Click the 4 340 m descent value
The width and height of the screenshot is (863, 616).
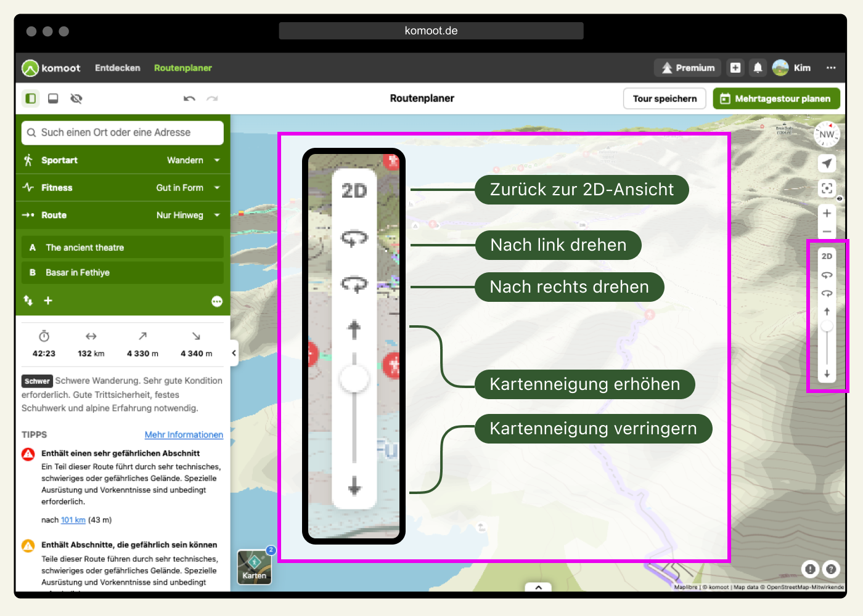(196, 354)
